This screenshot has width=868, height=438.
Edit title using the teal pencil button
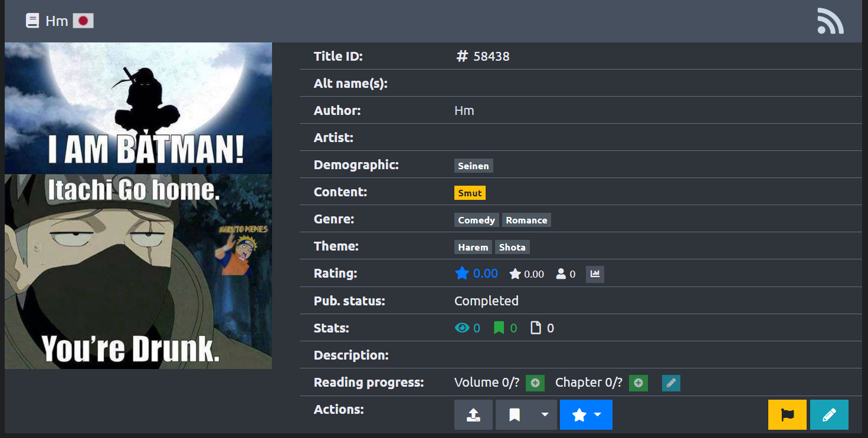point(829,415)
